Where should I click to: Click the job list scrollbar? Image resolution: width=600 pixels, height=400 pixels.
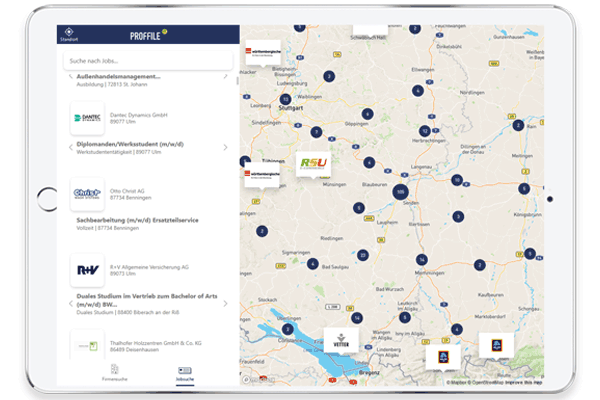pos(237,80)
